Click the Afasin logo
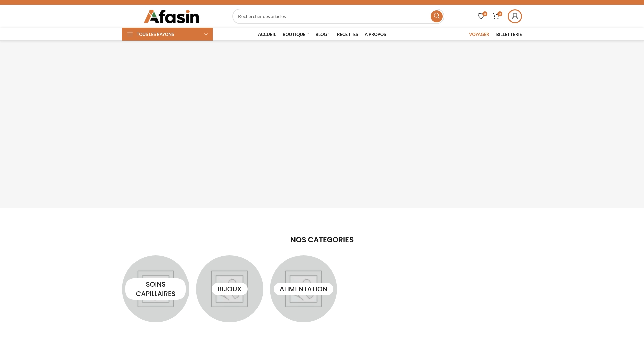The height and width of the screenshot is (362, 644). tap(171, 16)
